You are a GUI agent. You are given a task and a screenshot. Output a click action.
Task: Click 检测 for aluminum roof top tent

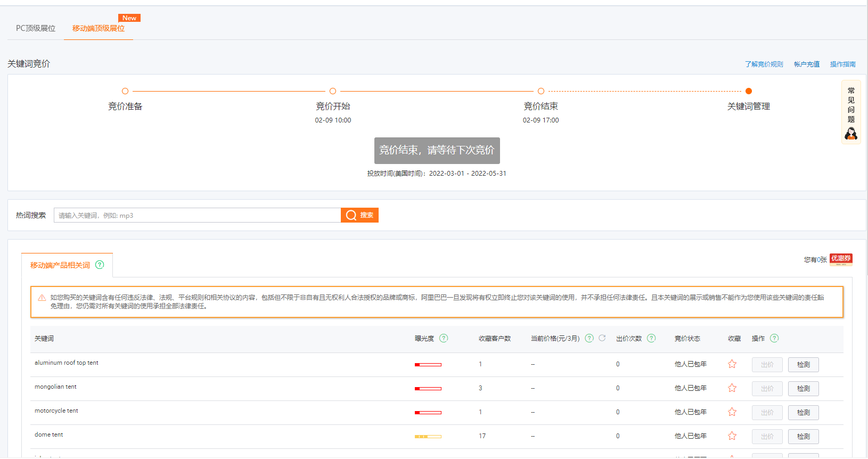pyautogui.click(x=804, y=365)
